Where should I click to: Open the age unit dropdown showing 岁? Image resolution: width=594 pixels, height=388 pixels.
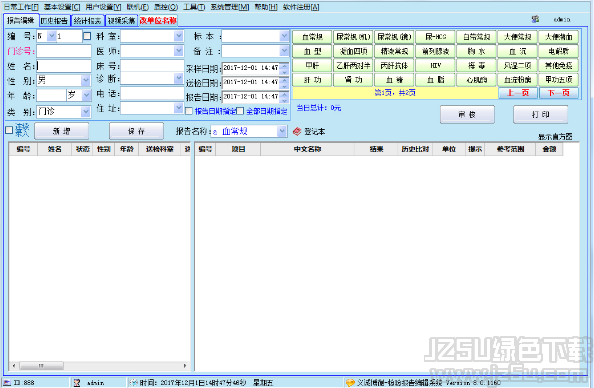pyautogui.click(x=87, y=95)
